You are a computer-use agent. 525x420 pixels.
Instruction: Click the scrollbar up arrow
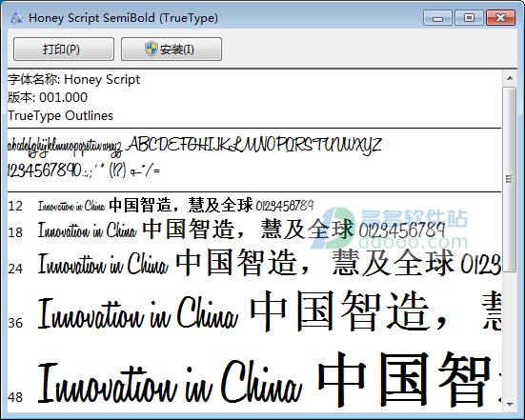[510, 79]
